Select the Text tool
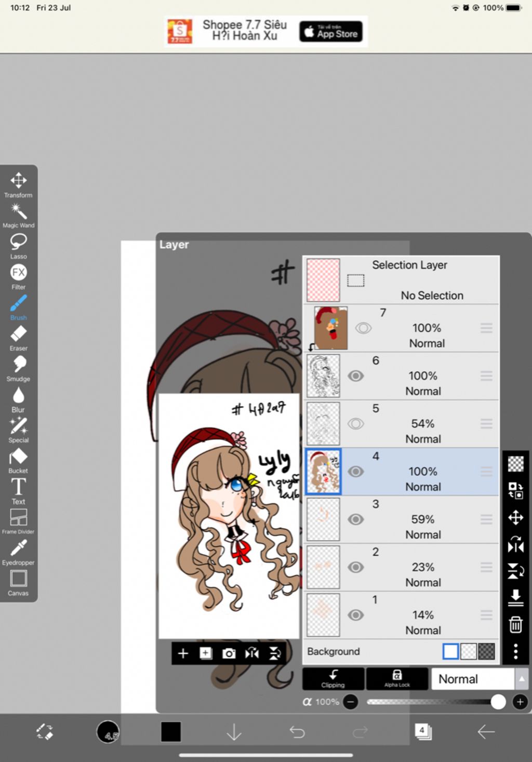The width and height of the screenshot is (532, 762). [x=18, y=491]
